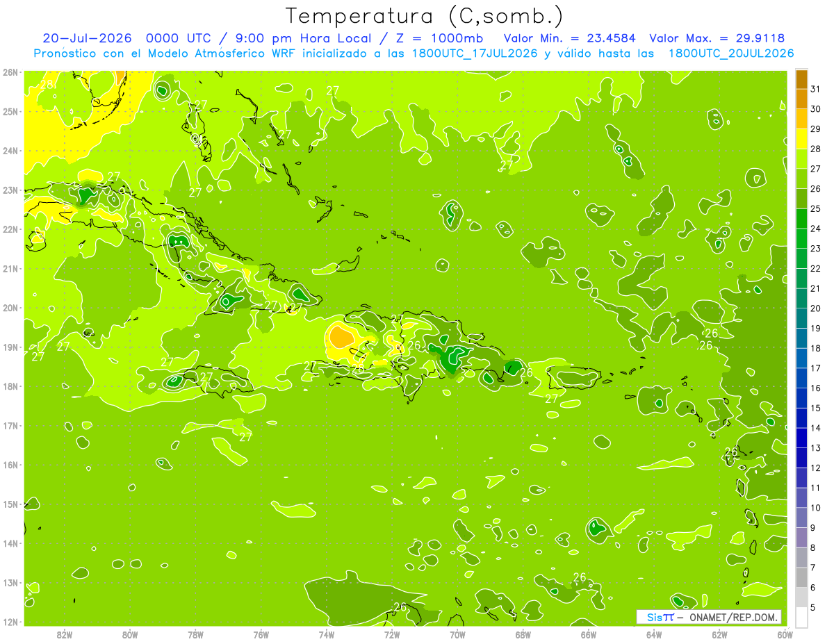Click the "Valor Min. = 23.4584" value
Viewport: 834px width, 644px height.
click(570, 38)
